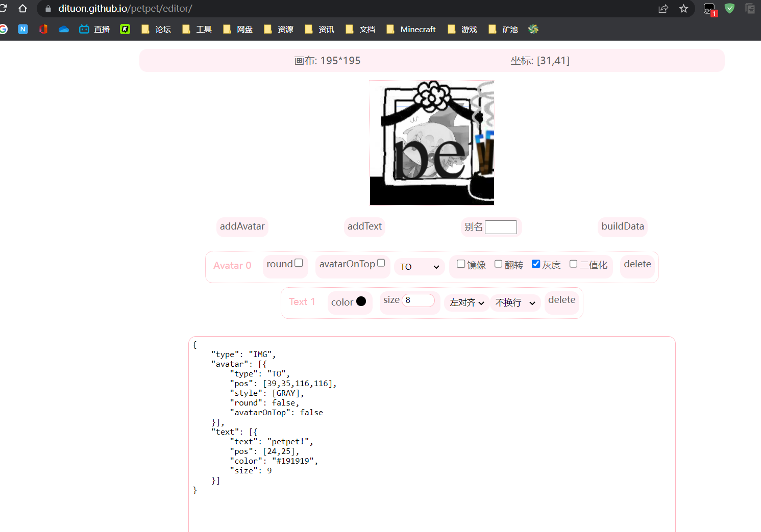Open the 矿池 bookmark folder
This screenshot has height=532, width=761.
[x=503, y=29]
